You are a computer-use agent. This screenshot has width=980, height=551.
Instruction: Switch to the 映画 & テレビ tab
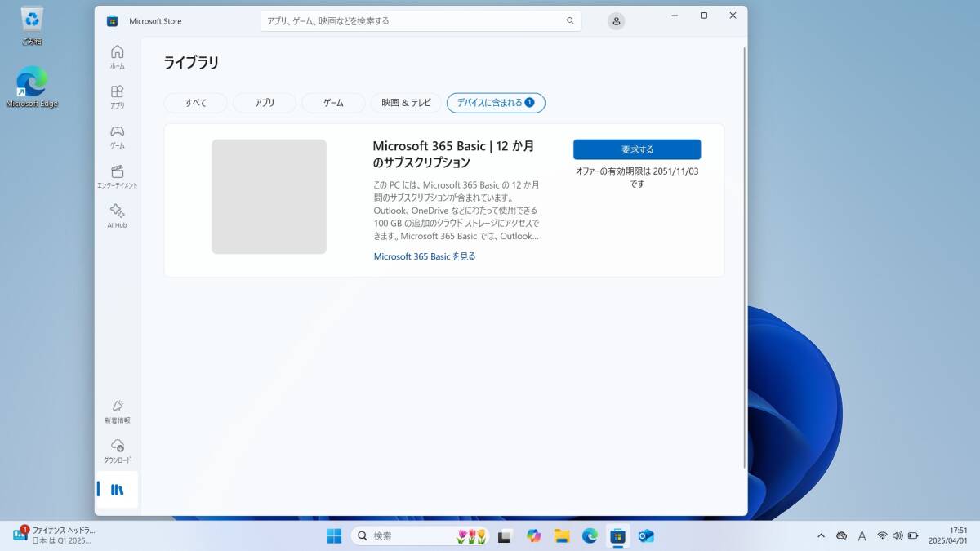406,103
